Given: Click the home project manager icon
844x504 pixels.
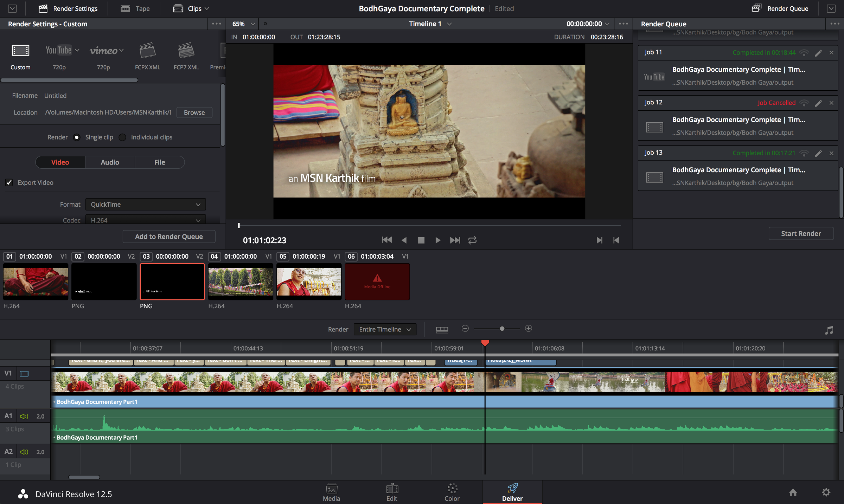Looking at the screenshot, I should point(793,492).
